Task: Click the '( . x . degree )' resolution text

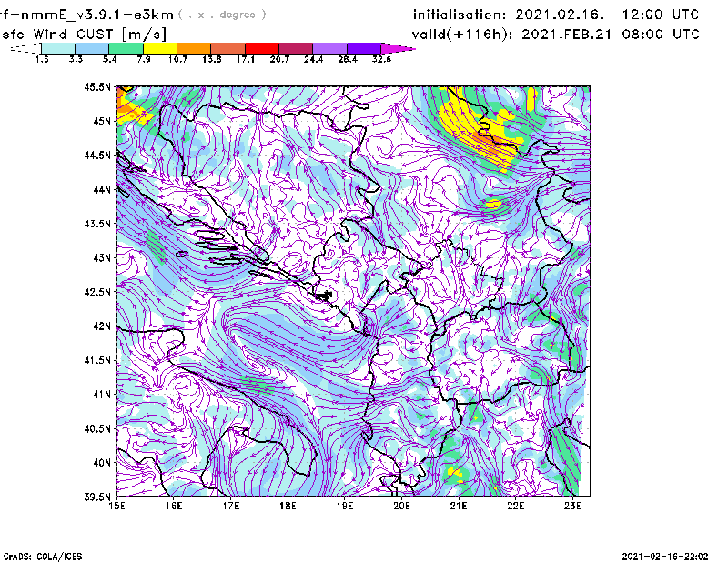Action: click(x=222, y=15)
